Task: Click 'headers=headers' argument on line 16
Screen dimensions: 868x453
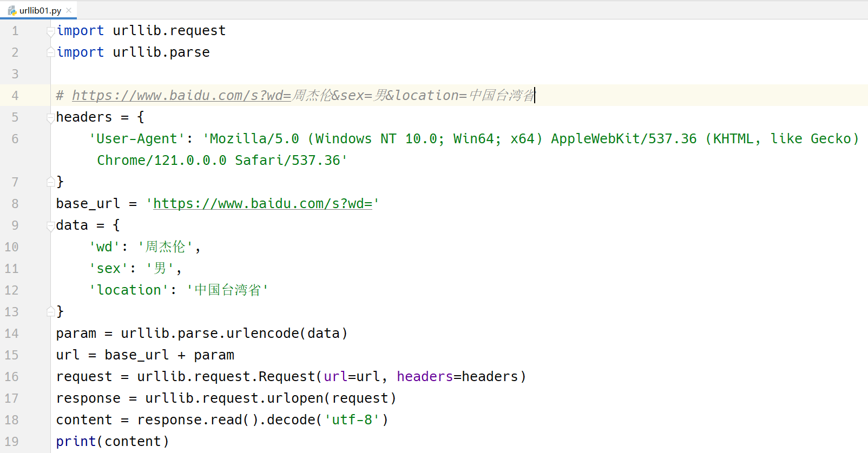Action: click(457, 377)
